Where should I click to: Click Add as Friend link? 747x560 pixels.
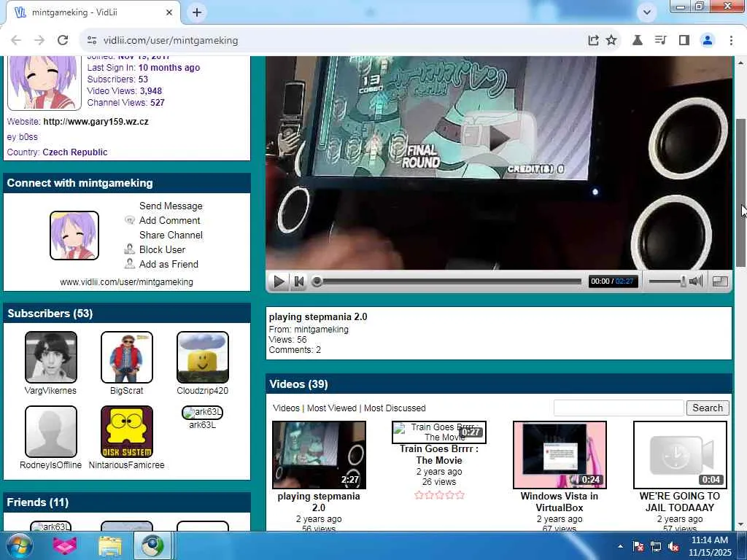pos(169,264)
